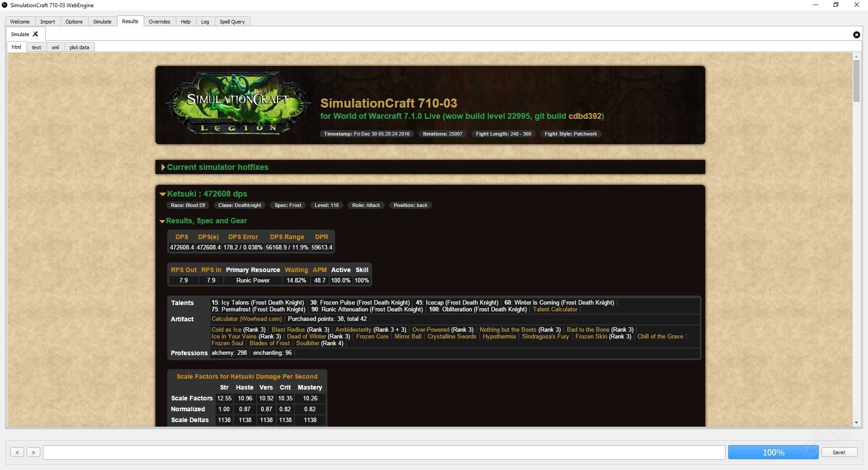Screen dimensions: 868x470
Task: Click the Cold as Ice artifact link
Action: pyautogui.click(x=226, y=330)
